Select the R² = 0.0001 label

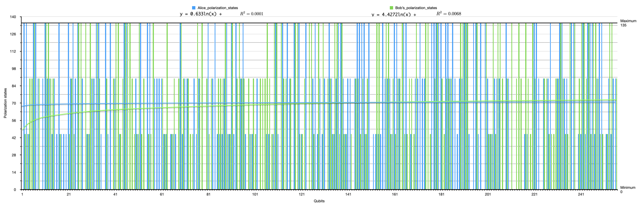(x=251, y=14)
